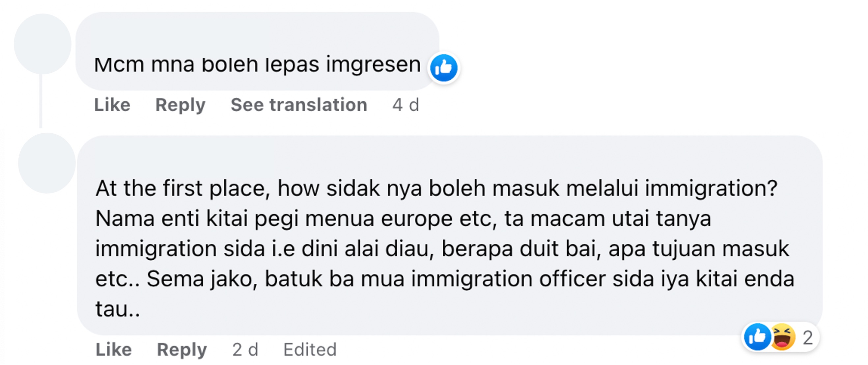Image resolution: width=868 pixels, height=365 pixels.
Task: Reply to the long immigration comment
Action: (182, 350)
